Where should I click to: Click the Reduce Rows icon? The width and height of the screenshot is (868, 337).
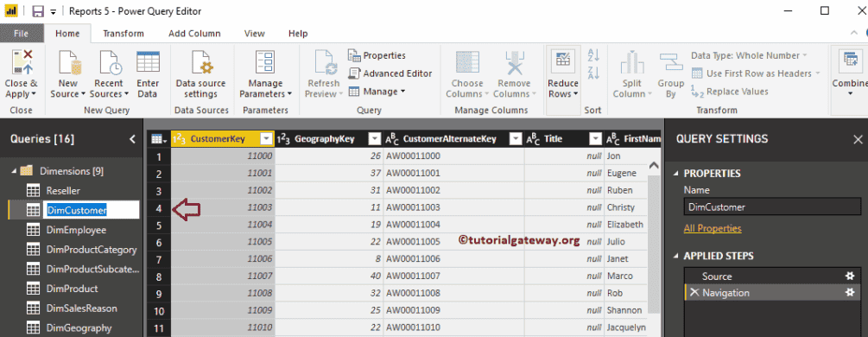563,60
